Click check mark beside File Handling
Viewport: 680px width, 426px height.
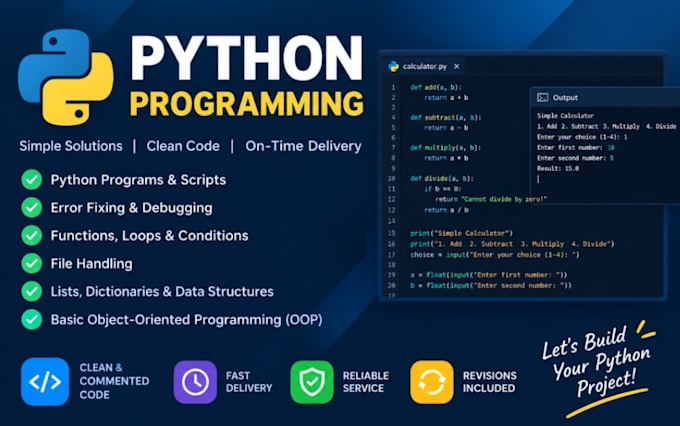tap(32, 263)
